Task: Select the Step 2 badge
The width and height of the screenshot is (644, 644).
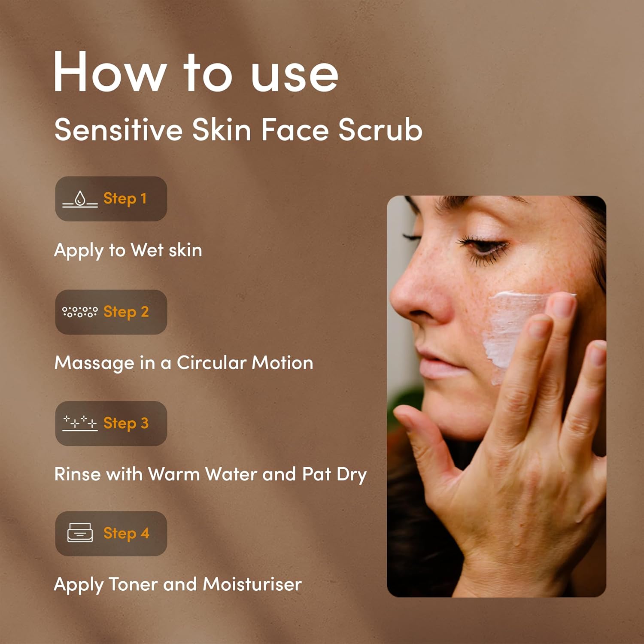Action: (111, 312)
